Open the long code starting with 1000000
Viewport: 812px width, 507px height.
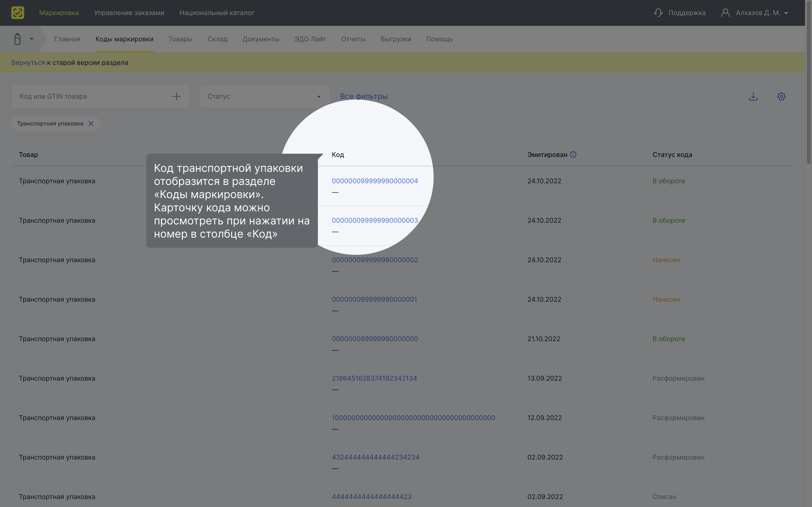[x=413, y=418]
